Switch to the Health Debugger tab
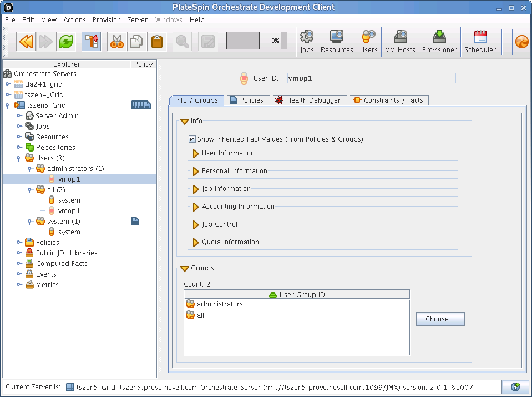 point(308,100)
